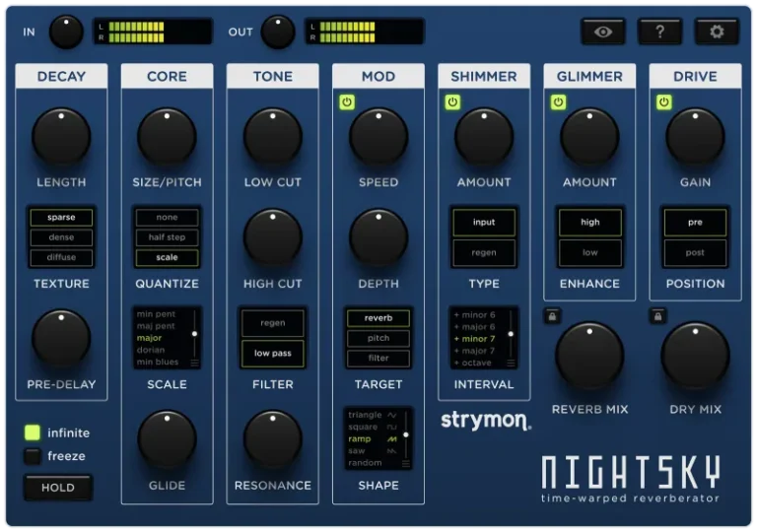Disable the GLIMMER section power icon
Image resolution: width=757 pixels, height=532 pixels.
(x=558, y=102)
